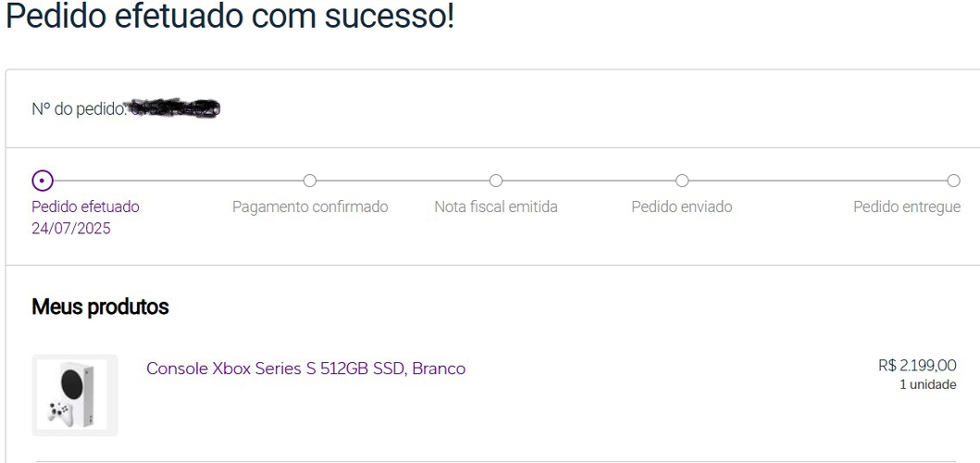Click the progress line between first two steps
Screen dimensions: 980x463
[x=176, y=180]
